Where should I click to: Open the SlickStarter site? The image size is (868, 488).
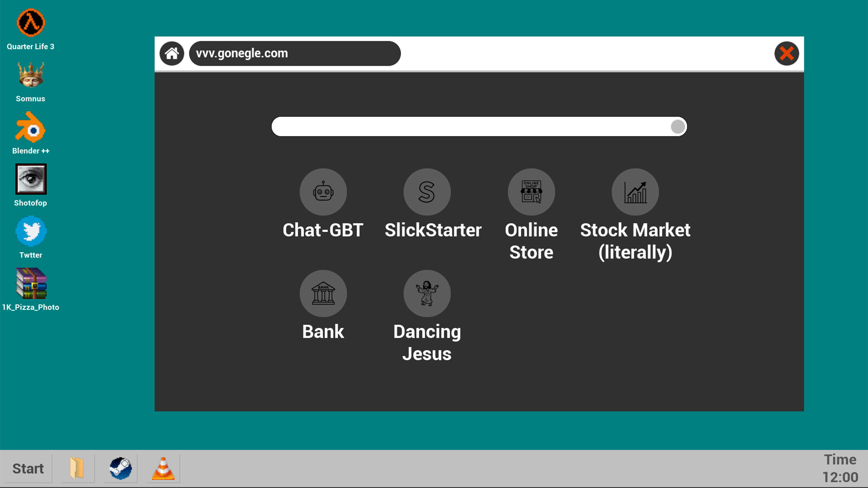click(x=427, y=192)
